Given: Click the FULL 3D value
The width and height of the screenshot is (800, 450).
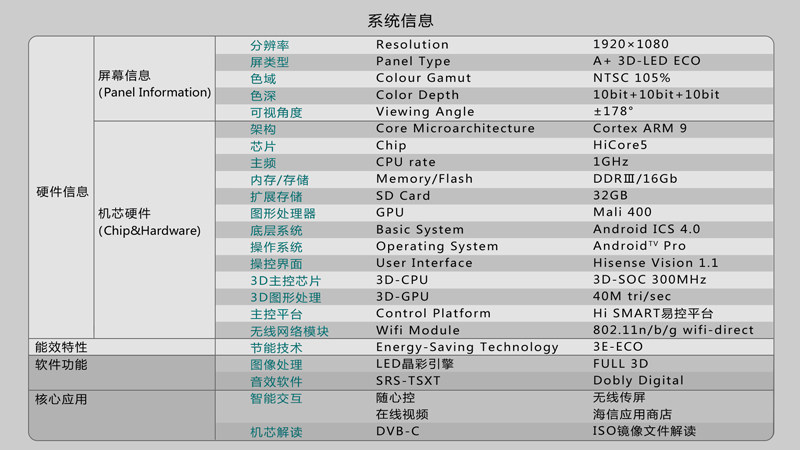Looking at the screenshot, I should [620, 364].
